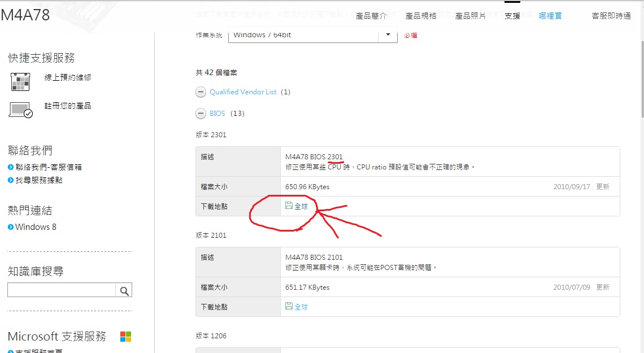Click the 版本 2301 heading
Viewport: 644px width, 353px height.
pos(211,134)
